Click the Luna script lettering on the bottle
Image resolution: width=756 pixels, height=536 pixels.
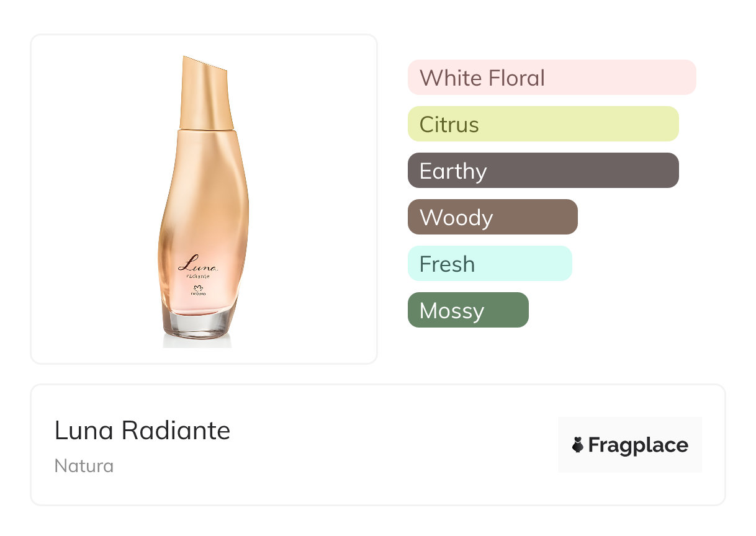[x=197, y=262]
